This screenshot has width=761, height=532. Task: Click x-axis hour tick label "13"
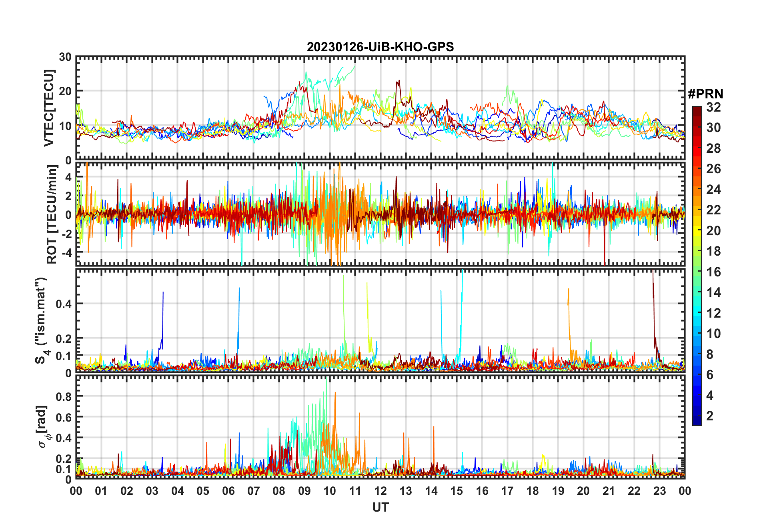(406, 491)
